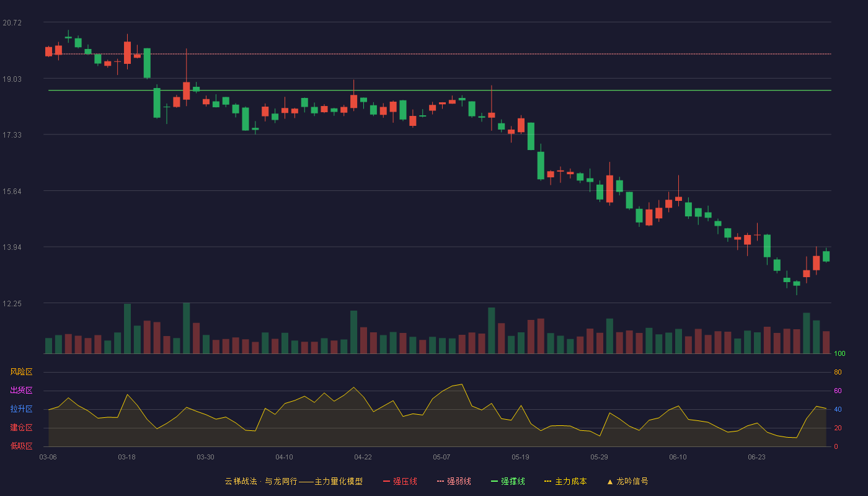Click the 04-22 date label

tap(363, 457)
